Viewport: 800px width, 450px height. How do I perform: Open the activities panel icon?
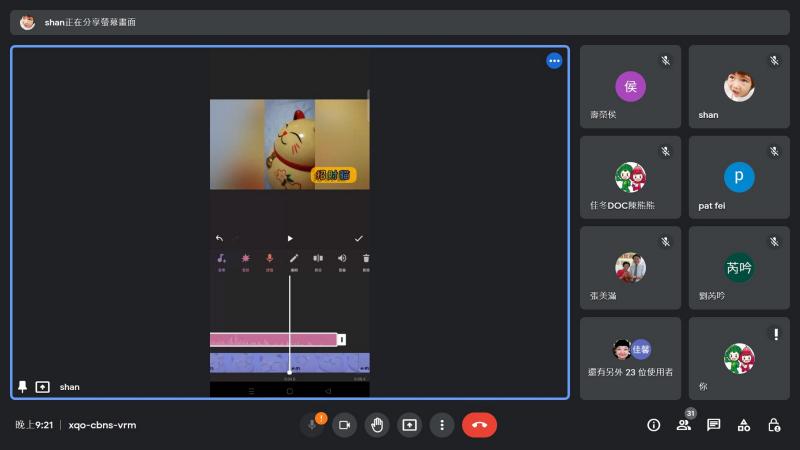coord(744,425)
